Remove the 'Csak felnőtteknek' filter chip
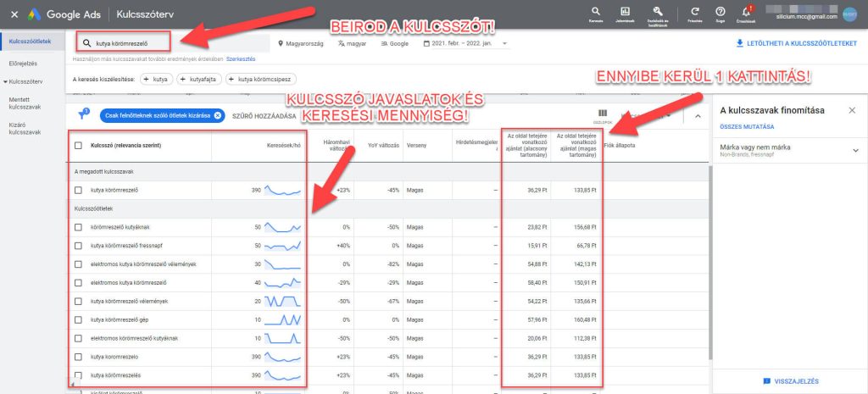The height and width of the screenshot is (394, 868). (218, 115)
